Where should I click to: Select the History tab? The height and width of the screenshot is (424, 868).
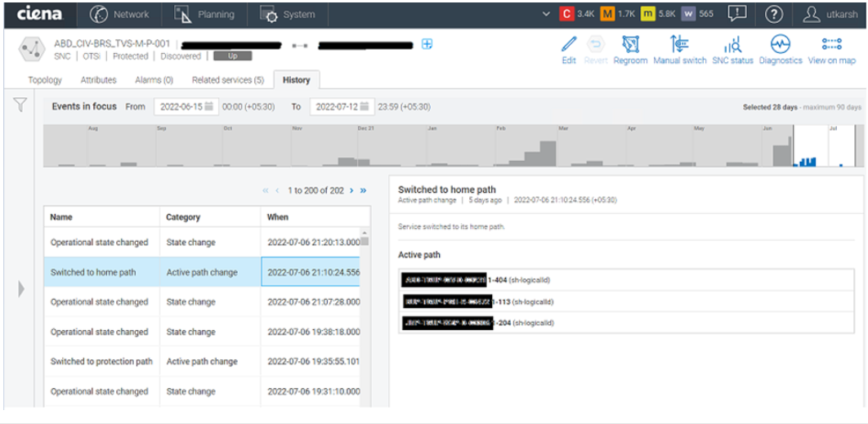pos(296,80)
